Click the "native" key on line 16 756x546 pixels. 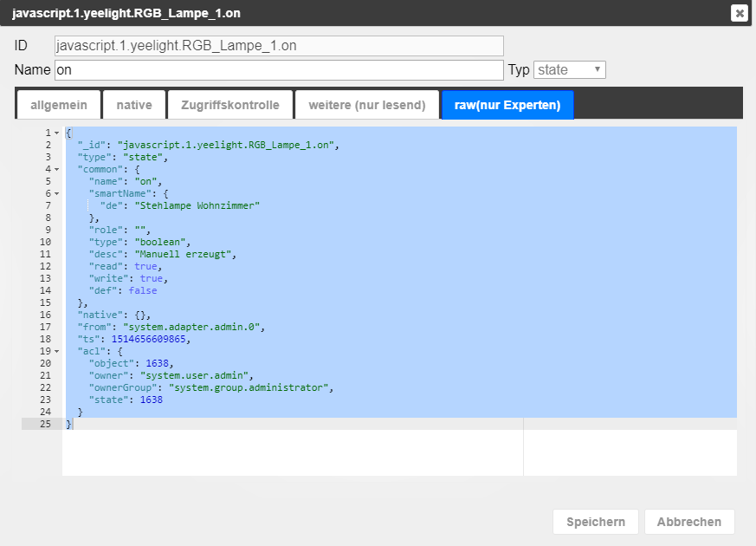click(100, 315)
